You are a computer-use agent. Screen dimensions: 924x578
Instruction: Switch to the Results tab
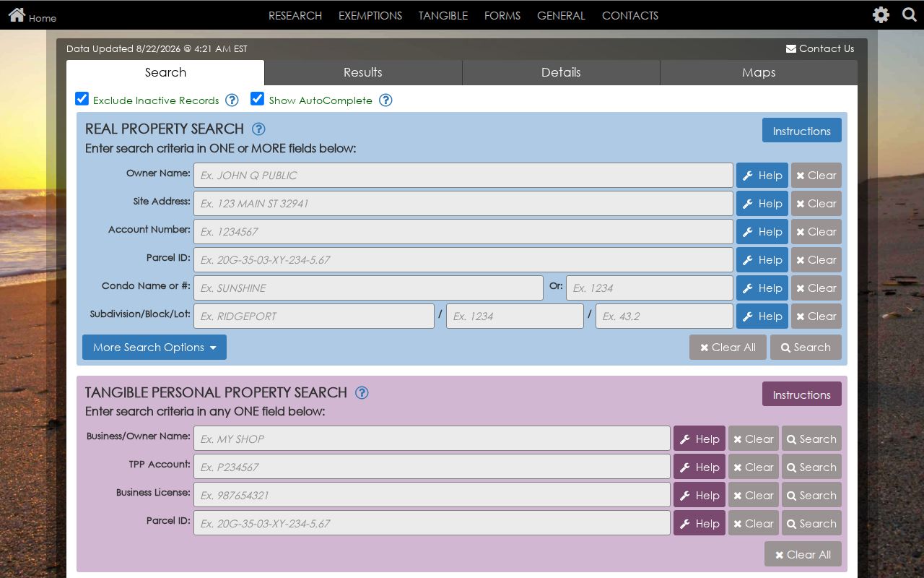[x=363, y=72]
